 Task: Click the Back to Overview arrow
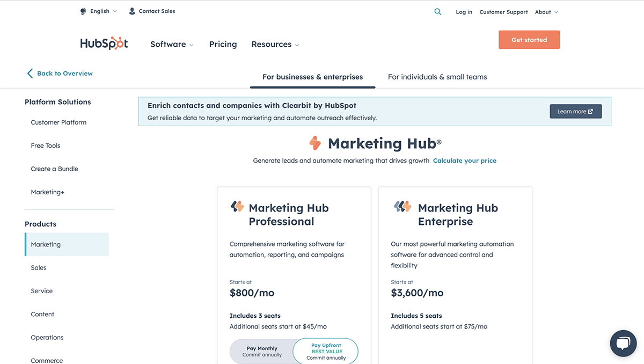tap(30, 74)
